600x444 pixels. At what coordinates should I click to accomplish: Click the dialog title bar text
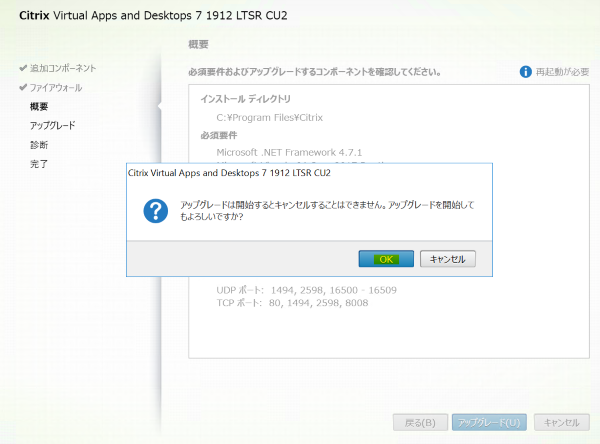(x=229, y=173)
